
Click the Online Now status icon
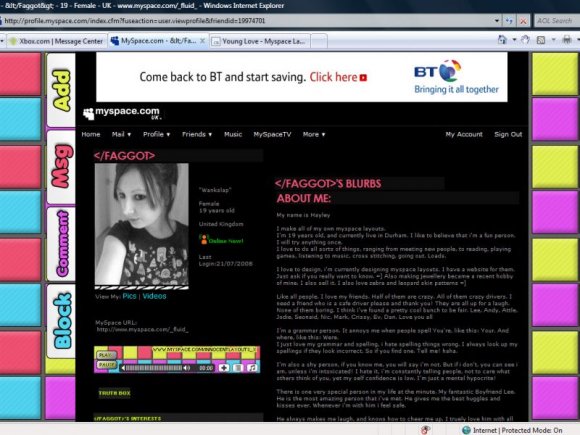[x=204, y=239]
